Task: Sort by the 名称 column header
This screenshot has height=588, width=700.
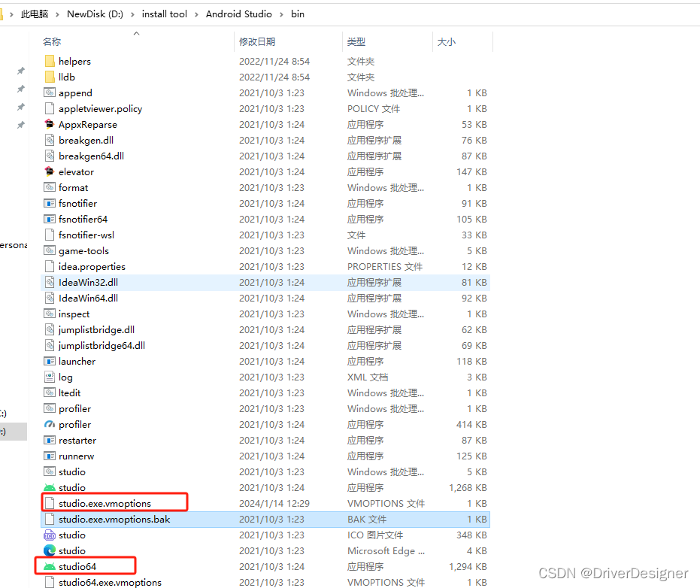Action: pyautogui.click(x=52, y=41)
